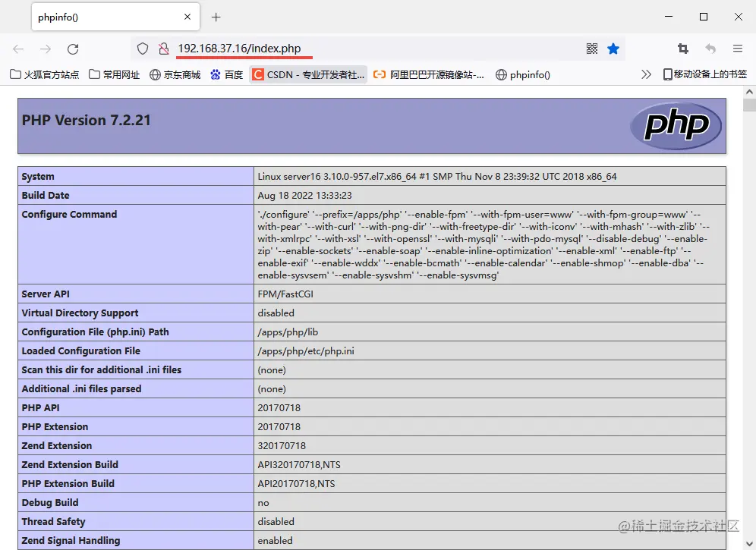Reload the current phpinfo page
The image size is (756, 550).
click(73, 49)
